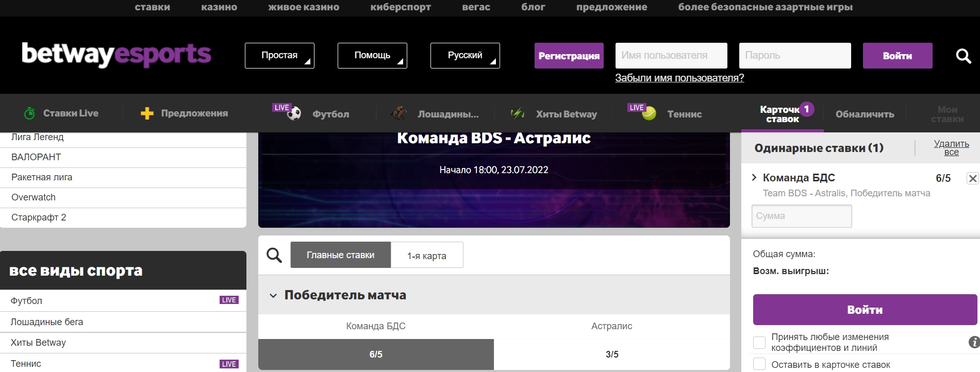Click the football ball icon
This screenshot has width=980, height=372.
294,113
